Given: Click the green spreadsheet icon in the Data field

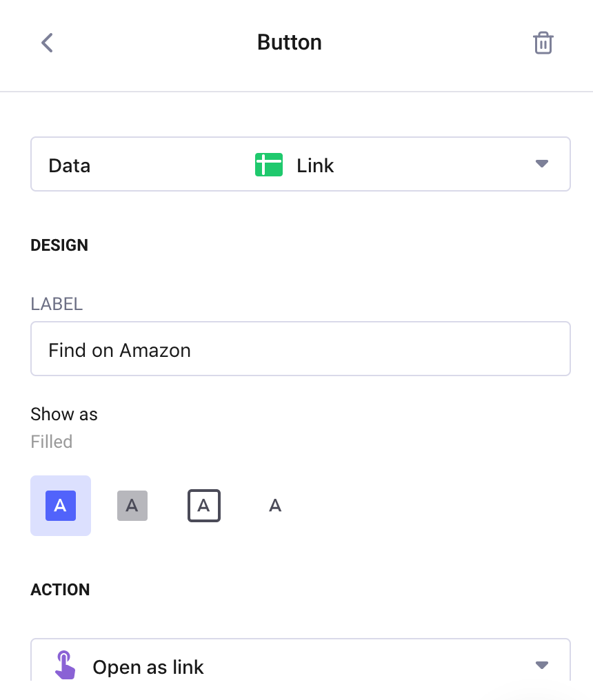Looking at the screenshot, I should [269, 165].
